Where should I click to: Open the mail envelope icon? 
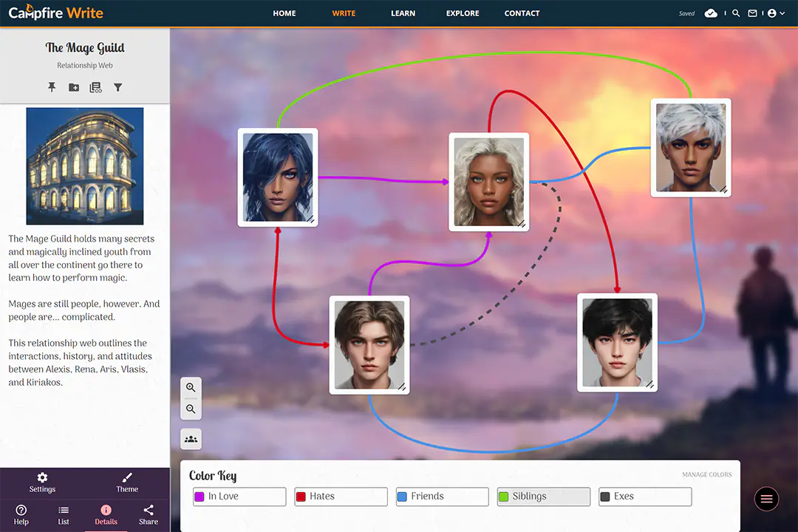(752, 13)
